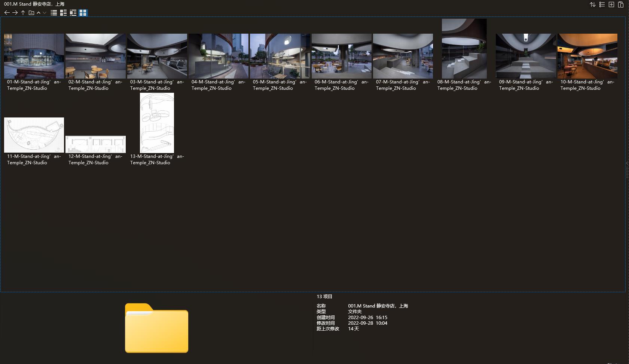
Task: Click the sort order arrows icon
Action: point(593,4)
